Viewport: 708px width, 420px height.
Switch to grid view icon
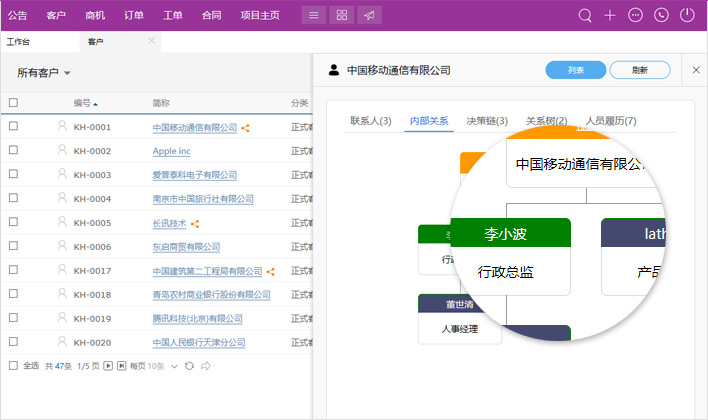pyautogui.click(x=342, y=15)
